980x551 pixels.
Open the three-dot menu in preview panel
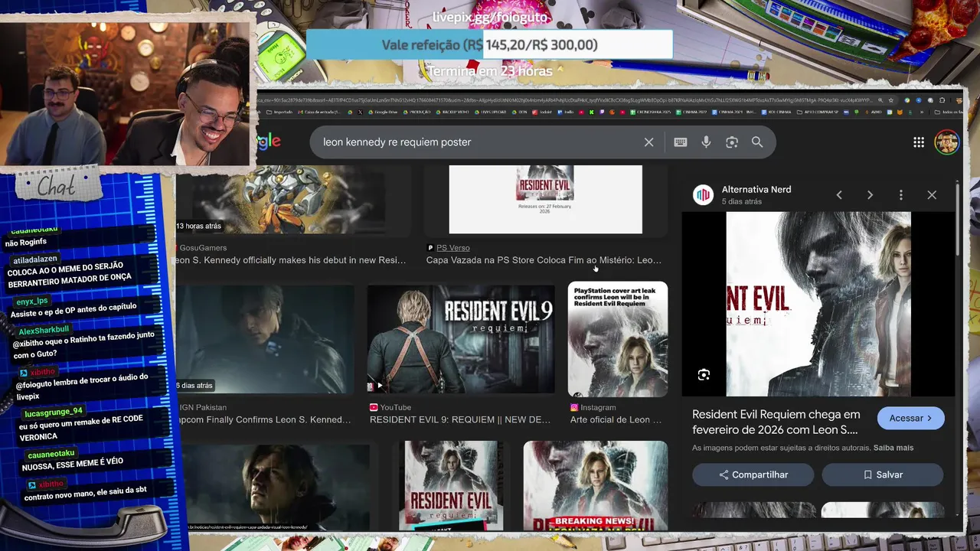[901, 195]
